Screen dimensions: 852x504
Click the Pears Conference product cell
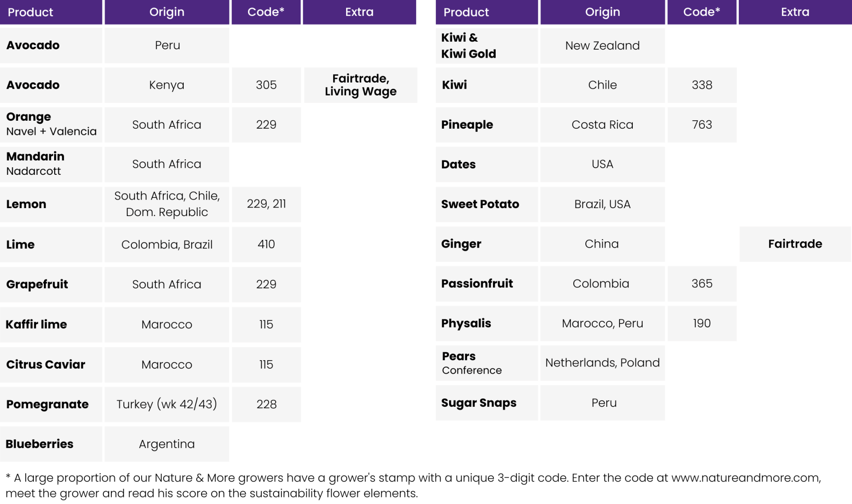tap(487, 363)
